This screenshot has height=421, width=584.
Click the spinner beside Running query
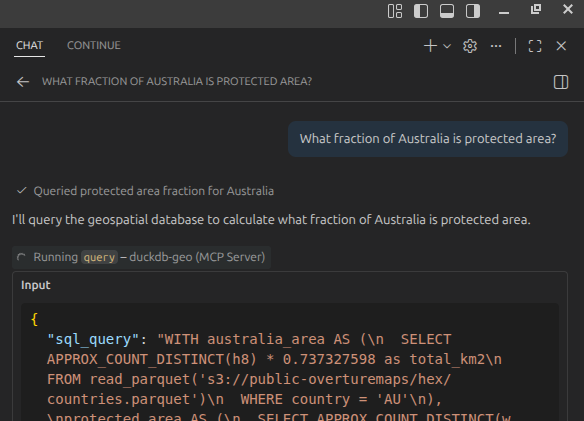pos(22,257)
